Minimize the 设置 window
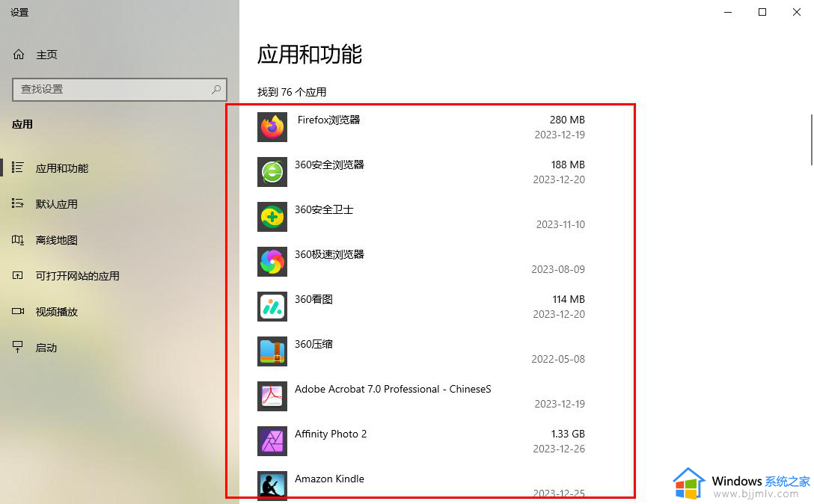The height and width of the screenshot is (504, 814). click(x=728, y=12)
